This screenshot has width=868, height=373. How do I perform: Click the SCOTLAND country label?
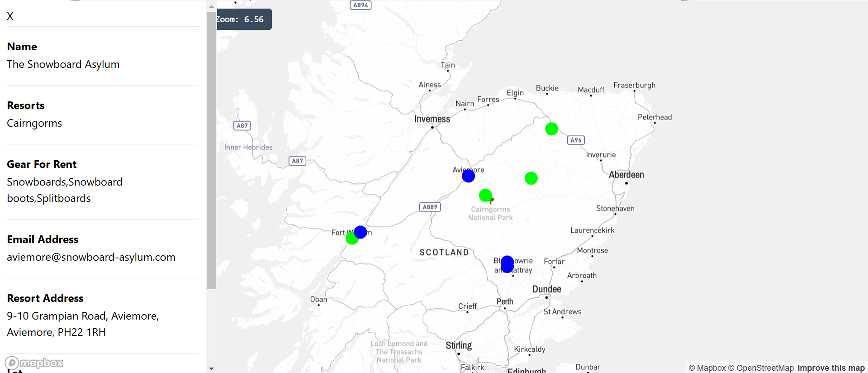click(x=444, y=253)
